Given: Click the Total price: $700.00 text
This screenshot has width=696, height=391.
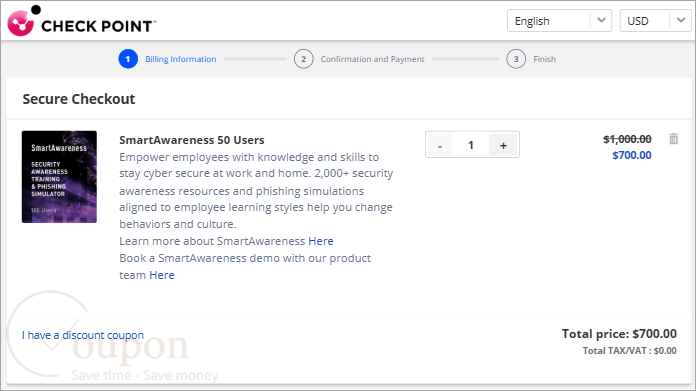Looking at the screenshot, I should (x=619, y=334).
